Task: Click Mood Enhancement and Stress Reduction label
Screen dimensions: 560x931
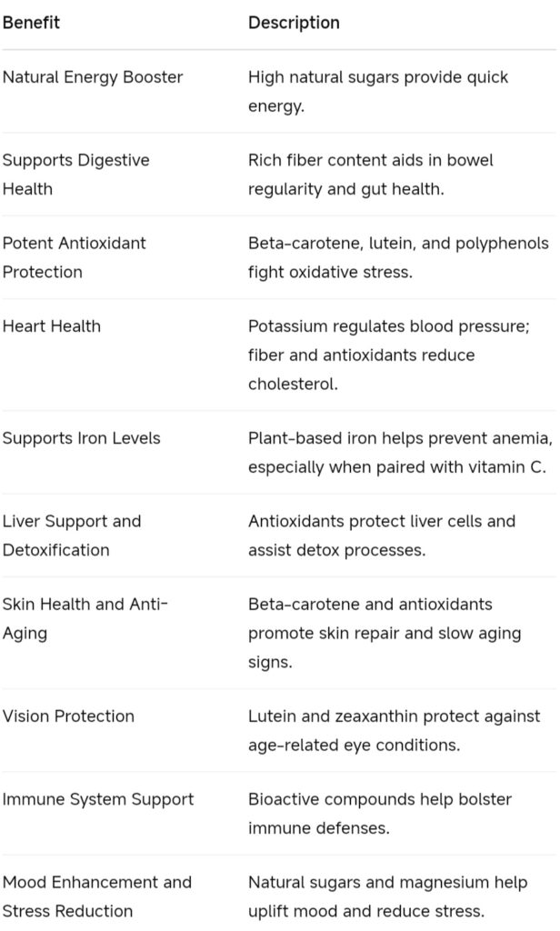Action: click(x=96, y=896)
